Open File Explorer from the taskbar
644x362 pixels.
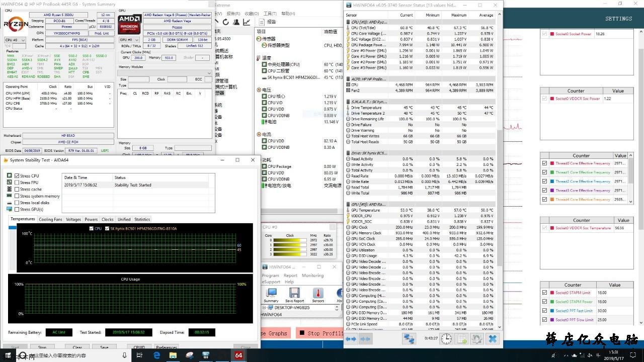tap(173, 355)
